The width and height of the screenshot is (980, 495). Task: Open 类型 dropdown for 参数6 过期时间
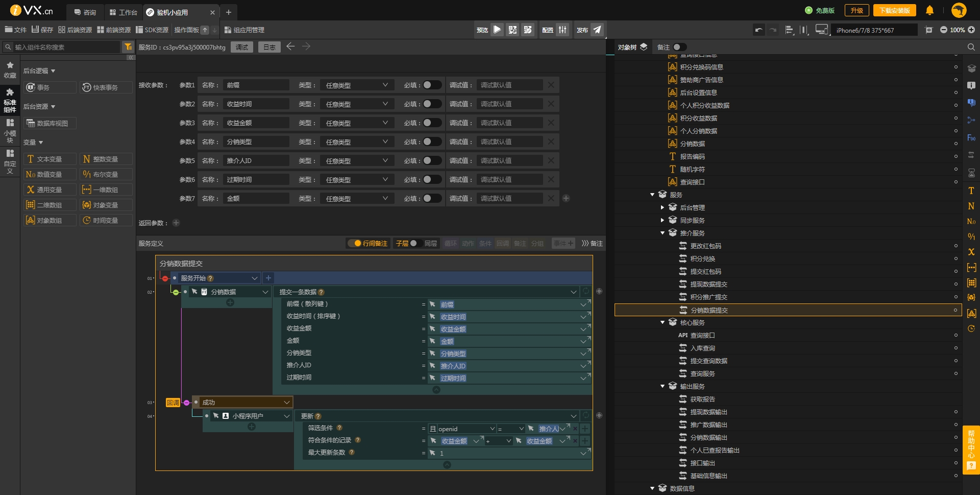[357, 179]
